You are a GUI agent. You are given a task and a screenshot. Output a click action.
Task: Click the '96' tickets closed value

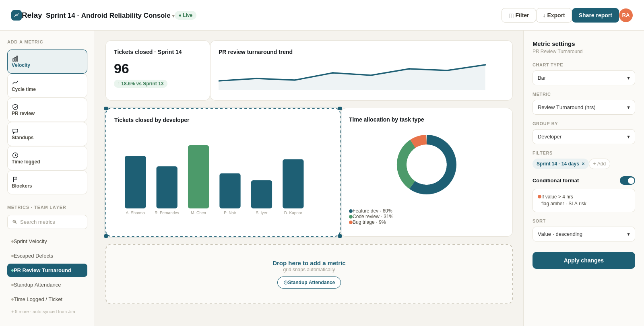coord(122,69)
